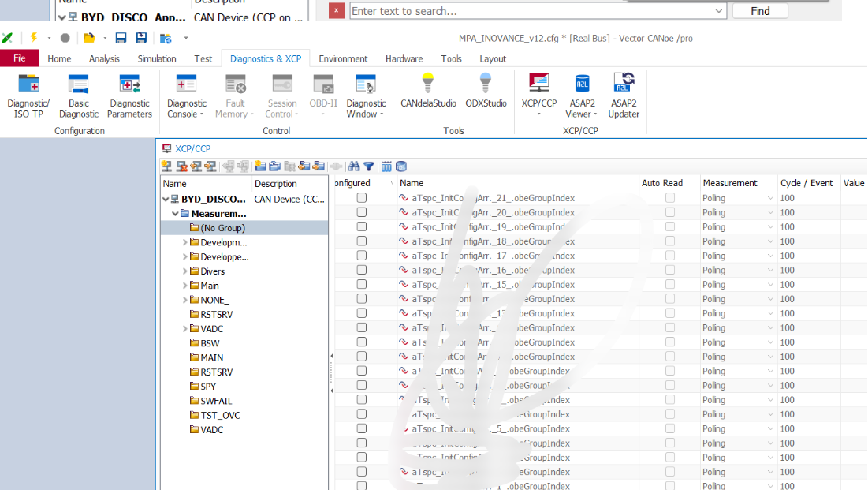
Task: Open Diagnostic/ISO TP configuration
Action: pos(28,96)
